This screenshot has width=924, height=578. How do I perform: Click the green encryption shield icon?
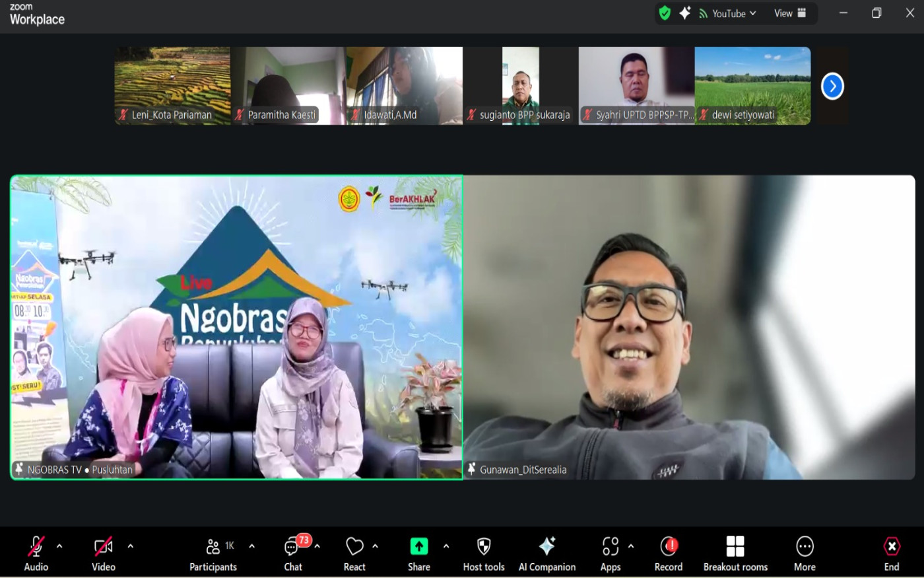click(x=665, y=13)
